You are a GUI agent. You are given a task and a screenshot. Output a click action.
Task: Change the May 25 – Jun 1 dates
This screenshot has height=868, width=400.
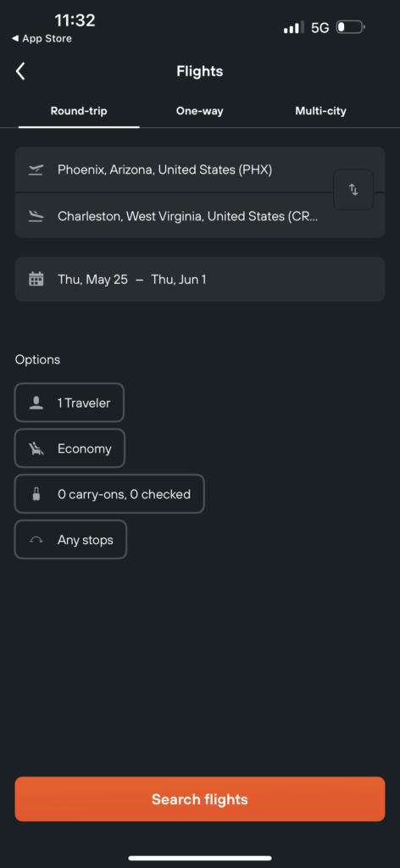[200, 279]
